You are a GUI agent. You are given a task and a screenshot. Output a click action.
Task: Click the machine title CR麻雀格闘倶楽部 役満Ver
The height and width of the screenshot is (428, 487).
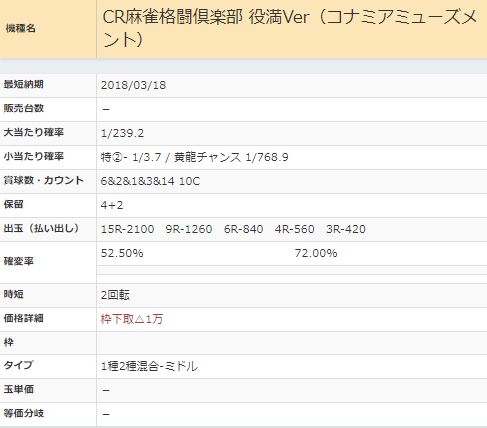coord(206,17)
